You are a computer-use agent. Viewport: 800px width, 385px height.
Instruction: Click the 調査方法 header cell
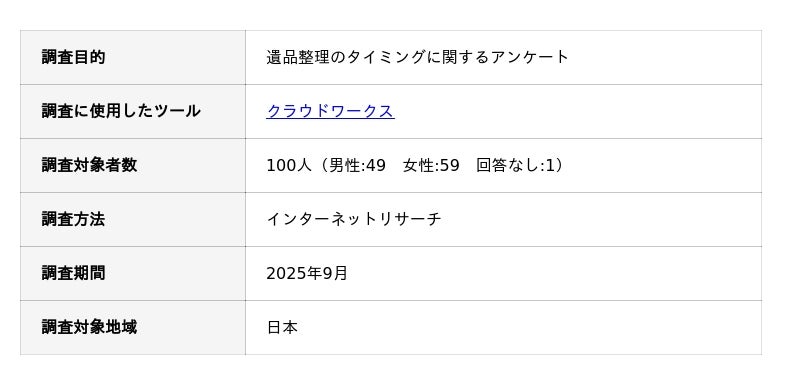[x=133, y=219]
